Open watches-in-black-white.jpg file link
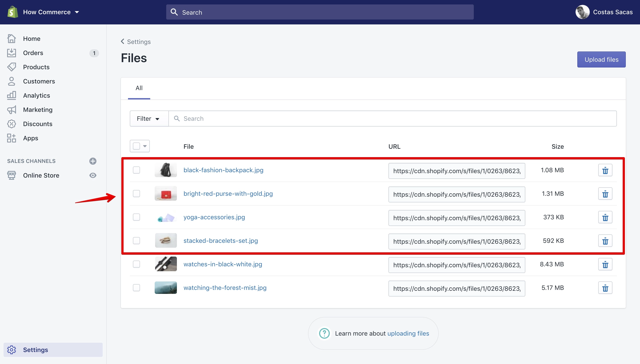Image resolution: width=640 pixels, height=364 pixels. point(223,264)
